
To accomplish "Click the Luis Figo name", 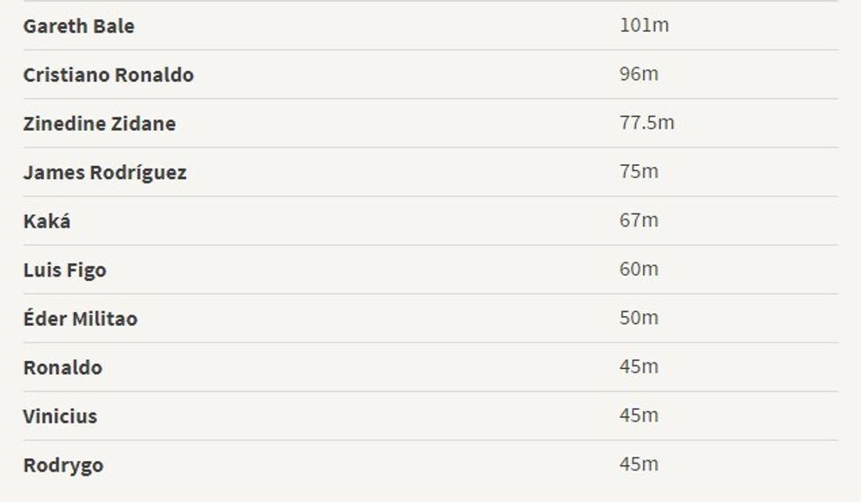I will [65, 270].
